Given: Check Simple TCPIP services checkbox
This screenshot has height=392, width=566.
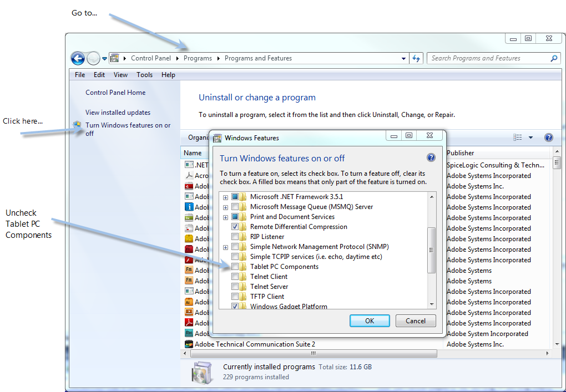Looking at the screenshot, I should [235, 257].
